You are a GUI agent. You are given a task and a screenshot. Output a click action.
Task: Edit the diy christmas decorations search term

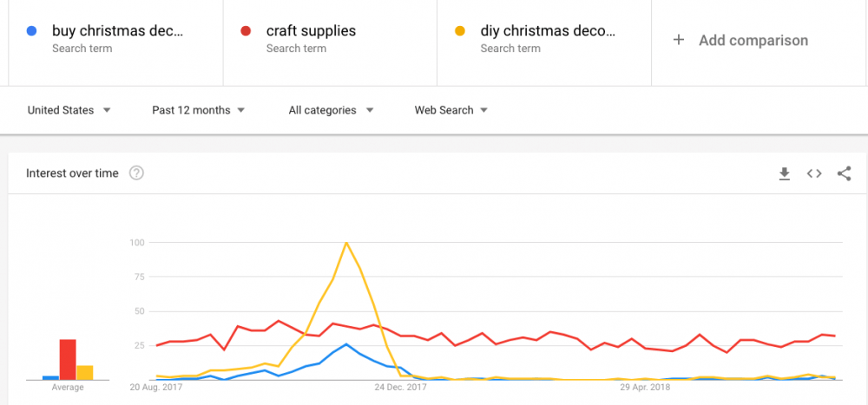[x=548, y=31]
